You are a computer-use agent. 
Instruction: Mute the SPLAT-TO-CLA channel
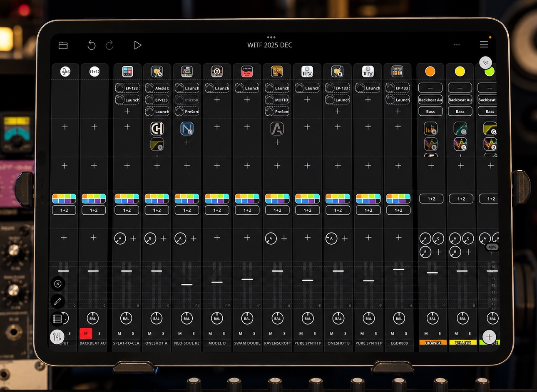click(119, 333)
